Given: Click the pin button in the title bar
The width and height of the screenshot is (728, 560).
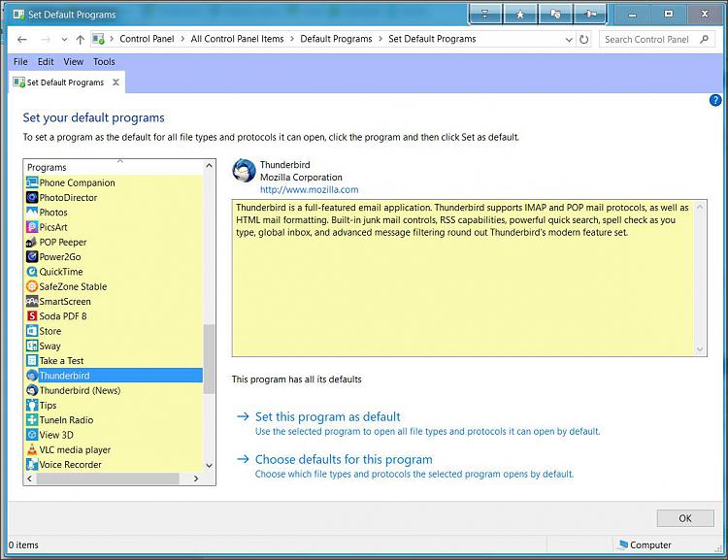Looking at the screenshot, I should 590,15.
